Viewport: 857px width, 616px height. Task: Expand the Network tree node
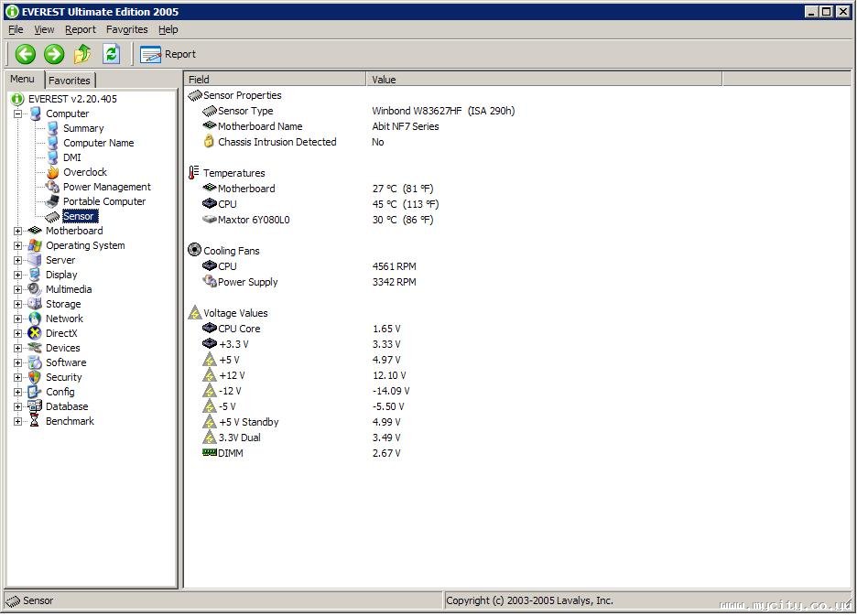(17, 319)
